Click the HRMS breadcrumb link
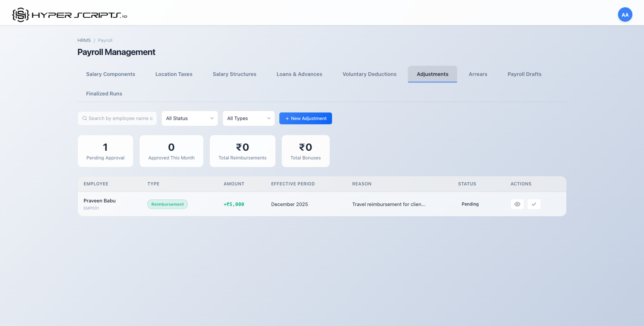 [84, 41]
